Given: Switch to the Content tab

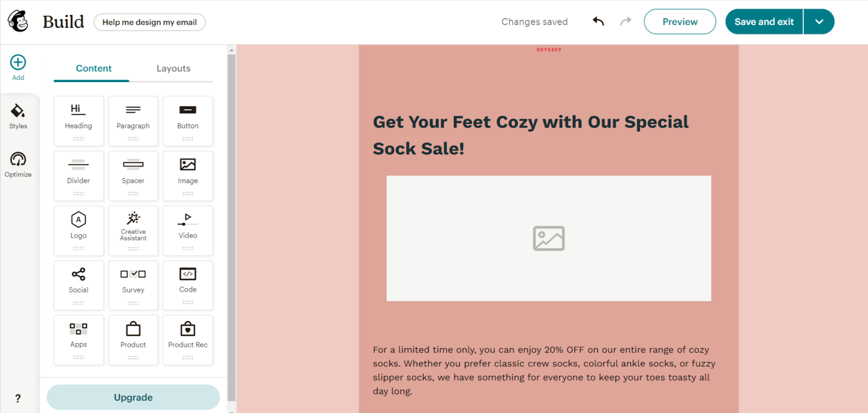Looking at the screenshot, I should [93, 68].
